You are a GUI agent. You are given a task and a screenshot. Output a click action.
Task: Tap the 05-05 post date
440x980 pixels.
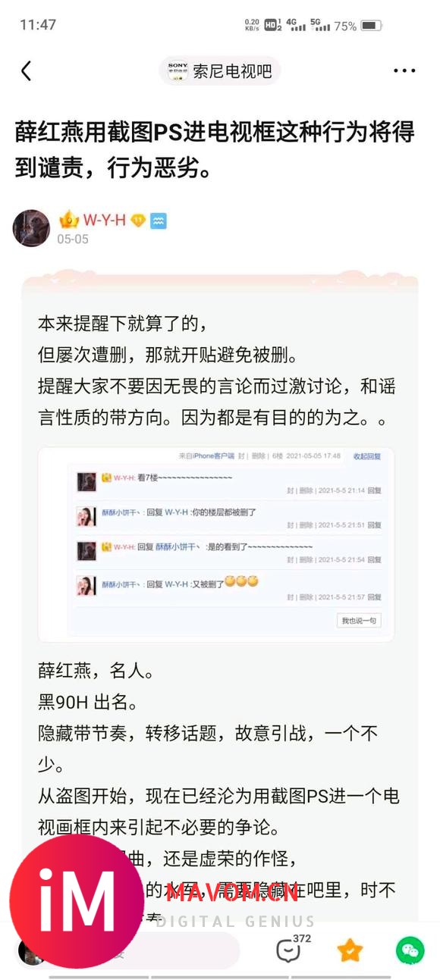point(72,240)
